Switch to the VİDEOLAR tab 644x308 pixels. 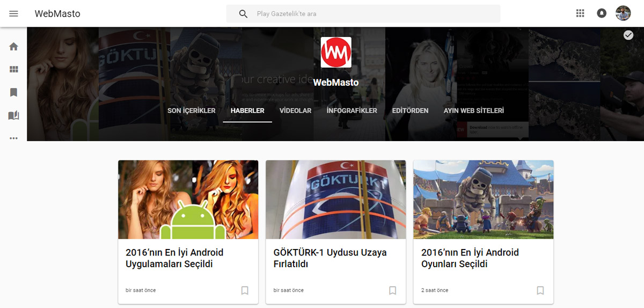(x=295, y=111)
